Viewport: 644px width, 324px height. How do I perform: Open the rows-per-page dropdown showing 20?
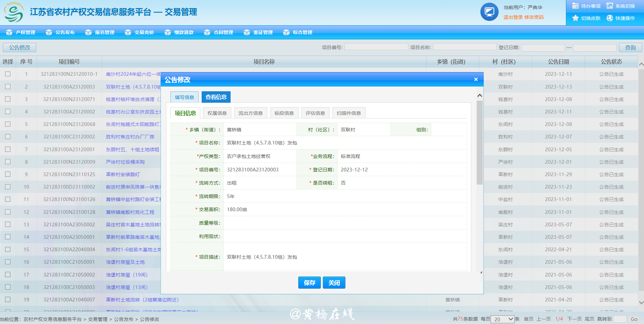click(x=503, y=319)
